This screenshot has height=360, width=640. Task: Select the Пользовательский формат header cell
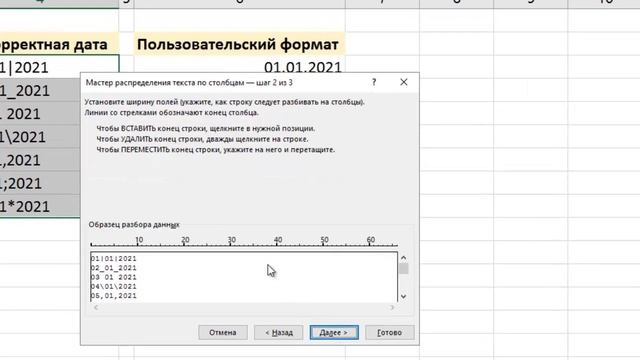[x=240, y=44]
